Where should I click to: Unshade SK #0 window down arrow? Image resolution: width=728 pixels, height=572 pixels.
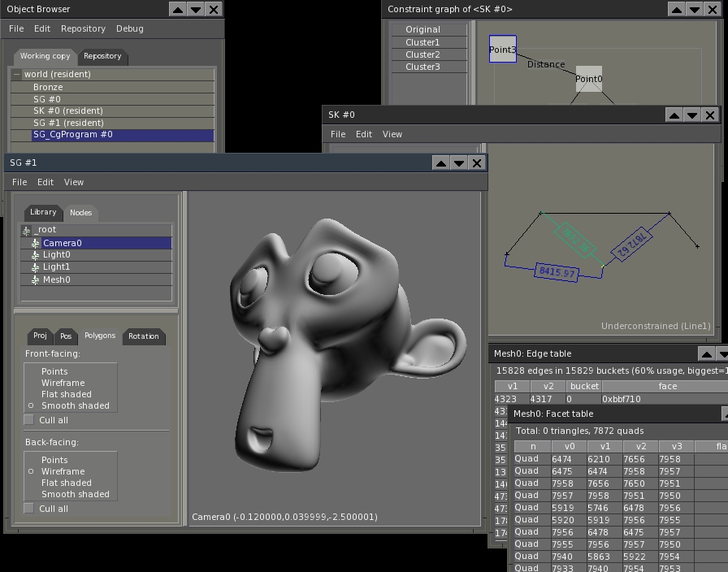[691, 115]
